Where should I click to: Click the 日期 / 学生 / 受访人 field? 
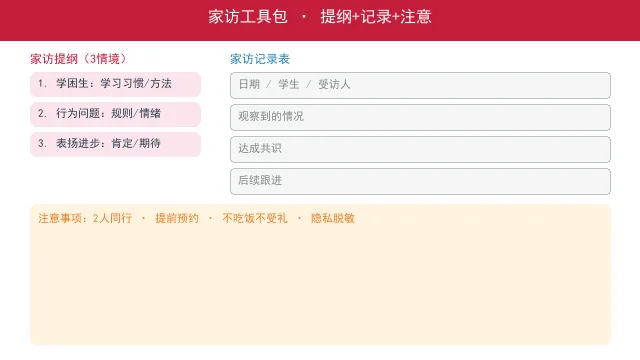[420, 85]
